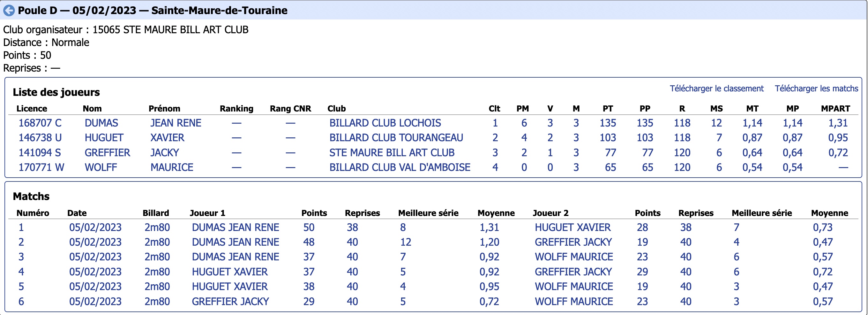Select player name HUGUET in player list
Viewport: 868px width, 315px height.
pos(104,138)
